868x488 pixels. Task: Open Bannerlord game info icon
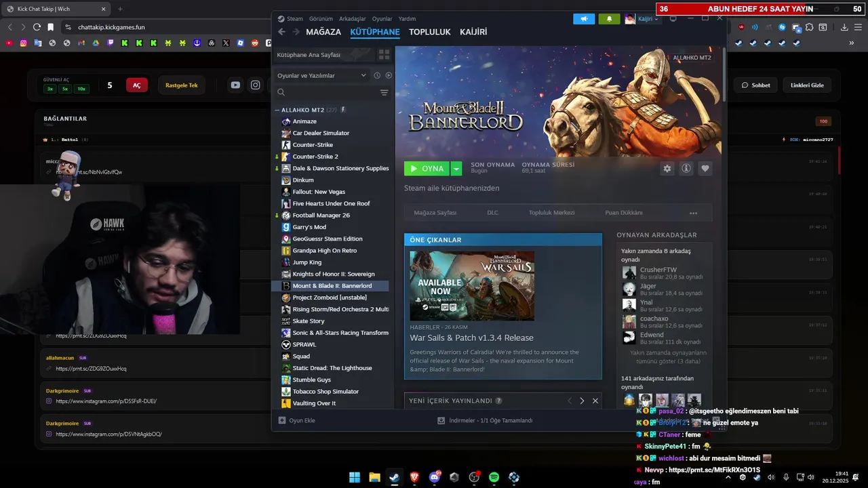click(686, 169)
